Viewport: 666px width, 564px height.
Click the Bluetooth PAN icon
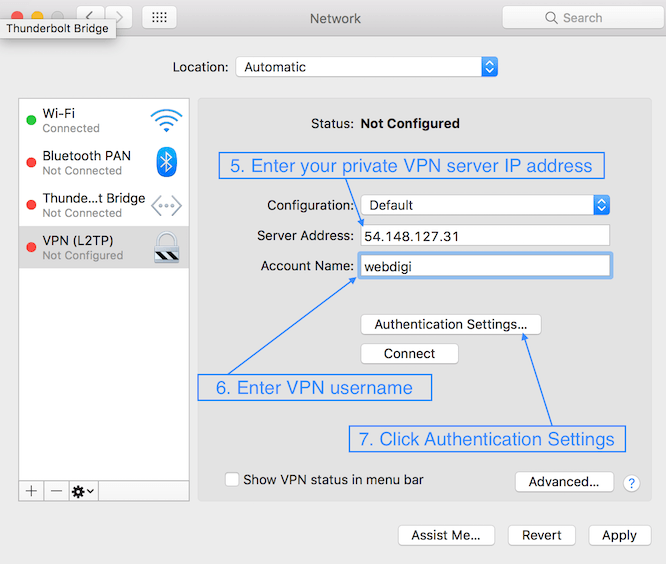166,162
